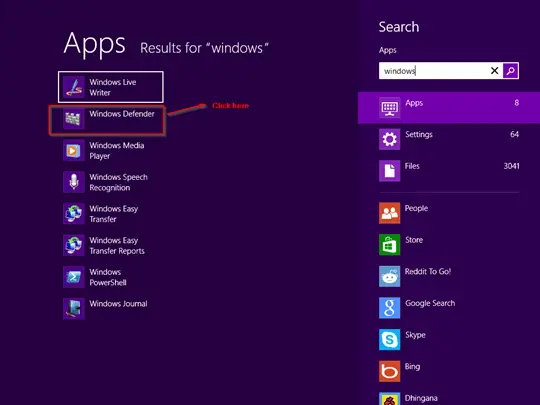This screenshot has width=540, height=405.
Task: Select the Skype icon
Action: click(x=390, y=340)
